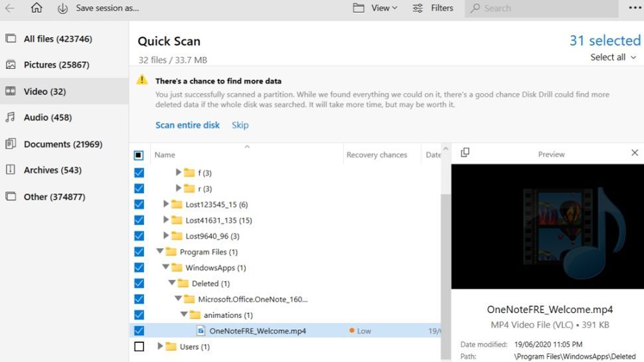The width and height of the screenshot is (644, 362).
Task: Switch to Documents (21969) category
Action: pos(64,145)
